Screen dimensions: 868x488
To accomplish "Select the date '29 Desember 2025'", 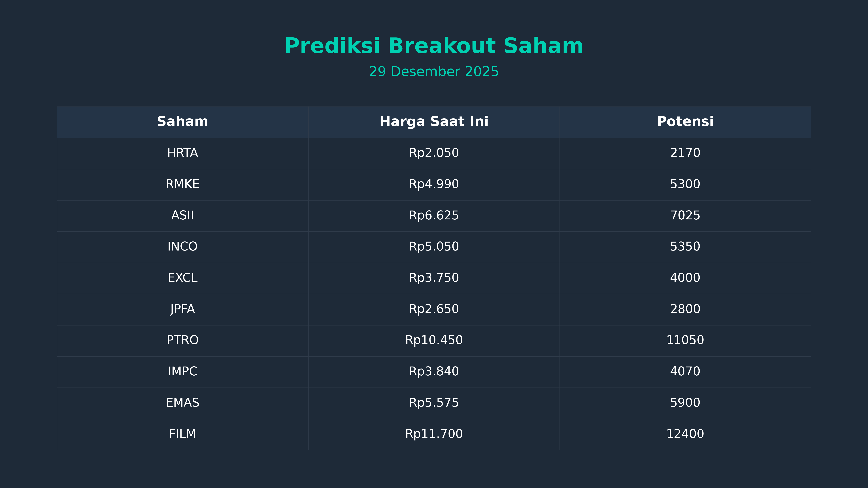I will click(434, 72).
